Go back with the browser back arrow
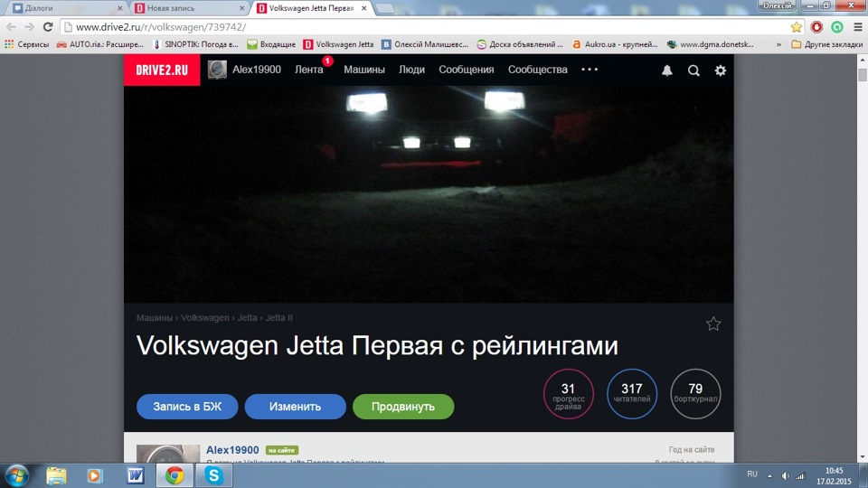The height and width of the screenshot is (488, 868). tap(11, 27)
